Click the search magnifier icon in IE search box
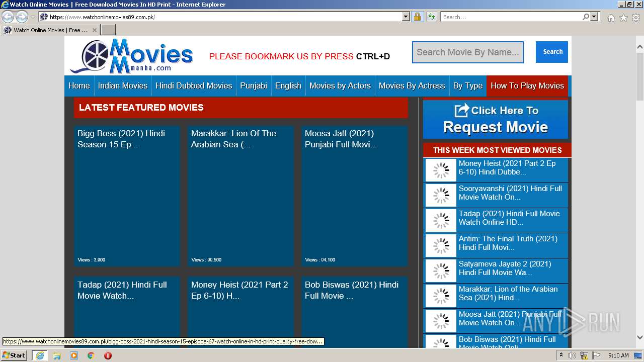The width and height of the screenshot is (644, 362). [x=586, y=17]
